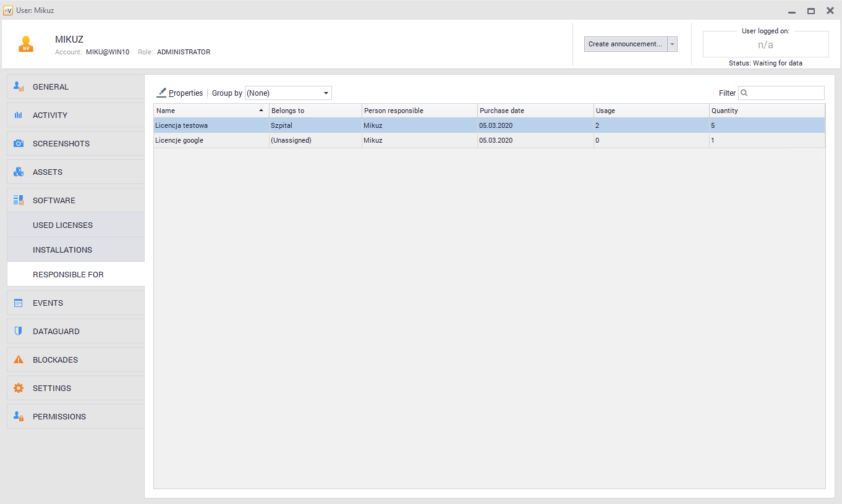Sort by the Purchase date column

(535, 111)
